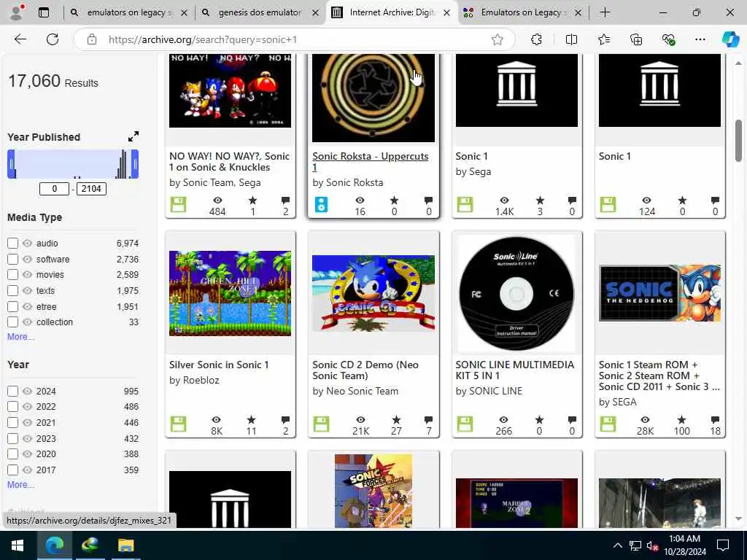This screenshot has height=560, width=747.
Task: Open the Extensions puzzle icon
Action: [536, 39]
